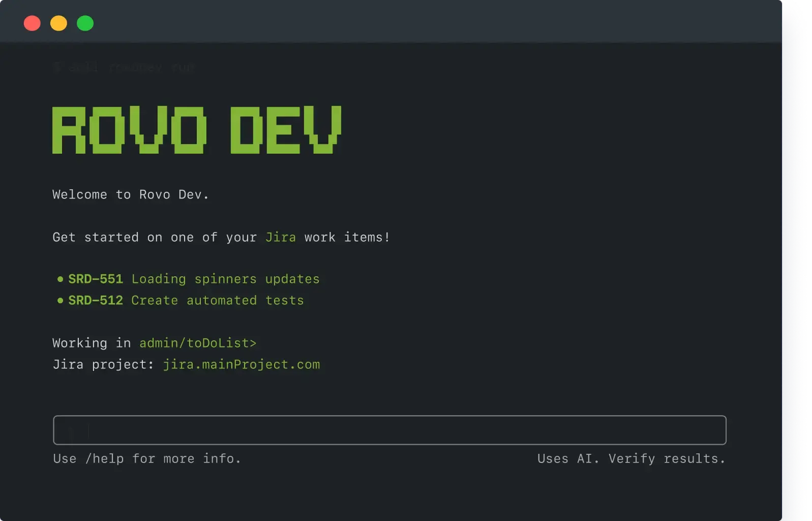This screenshot has width=812, height=521.
Task: Open work item SRD-551
Action: (96, 279)
